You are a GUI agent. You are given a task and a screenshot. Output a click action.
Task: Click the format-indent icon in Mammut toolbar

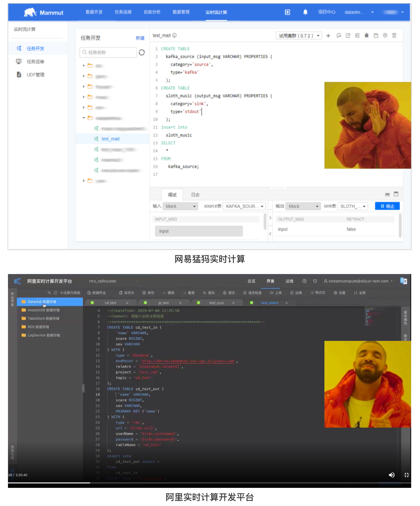coord(357,36)
